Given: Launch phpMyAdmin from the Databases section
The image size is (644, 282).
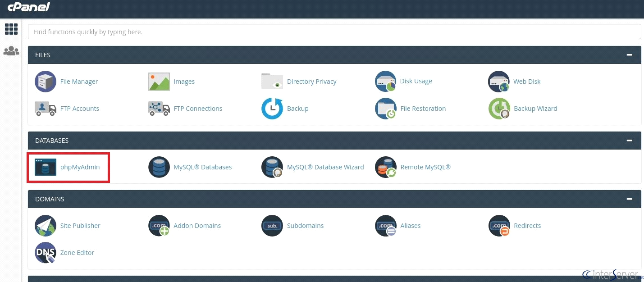Looking at the screenshot, I should [x=45, y=167].
